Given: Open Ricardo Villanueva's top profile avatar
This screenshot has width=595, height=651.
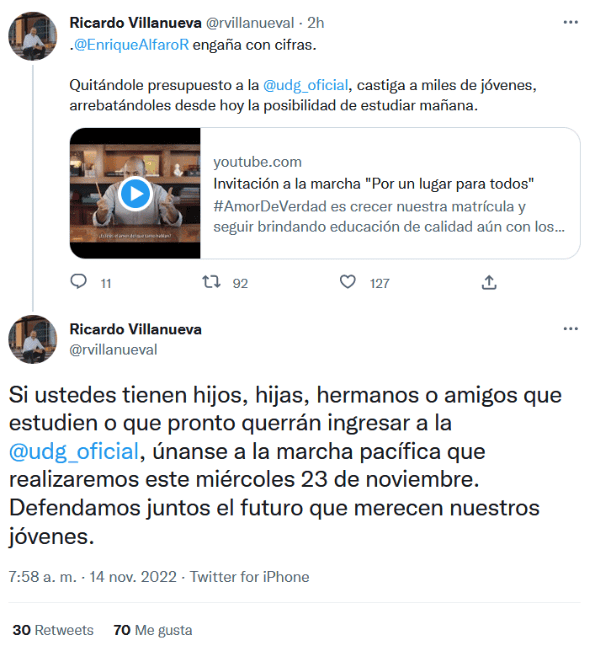Looking at the screenshot, I should tap(33, 36).
